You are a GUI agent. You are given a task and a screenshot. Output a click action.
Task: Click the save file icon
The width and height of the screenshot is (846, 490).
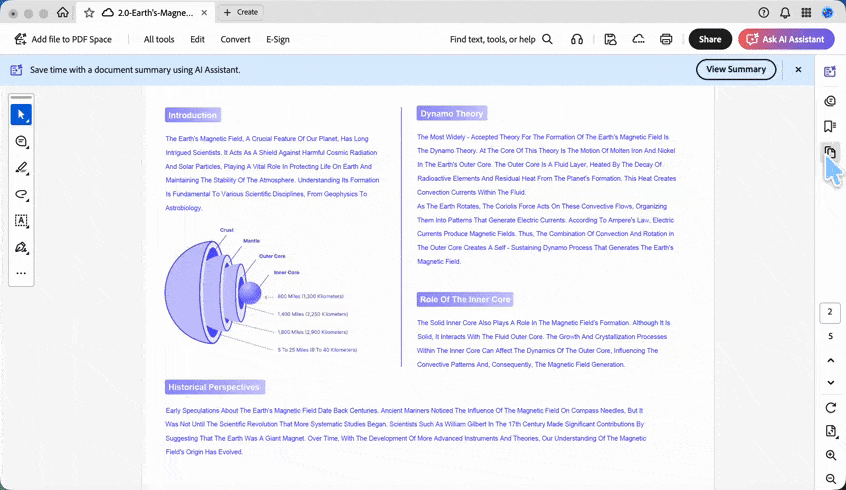point(610,39)
